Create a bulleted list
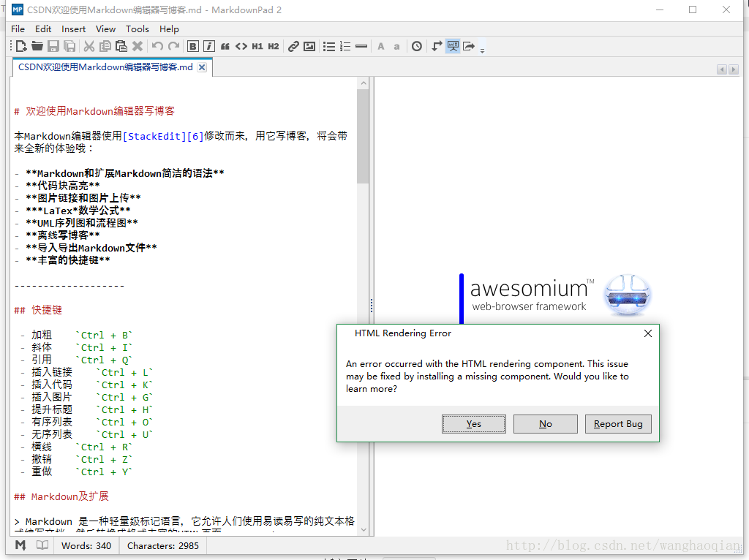Screen dimensions: 749x560 tap(329, 46)
